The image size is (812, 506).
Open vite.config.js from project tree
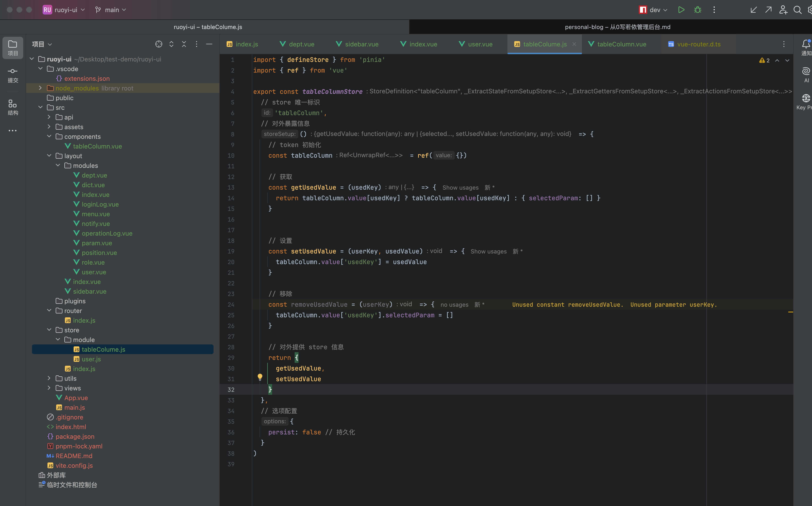[74, 466]
